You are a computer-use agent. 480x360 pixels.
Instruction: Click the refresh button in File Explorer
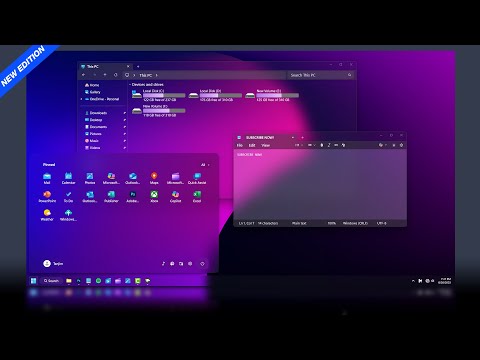[x=116, y=75]
